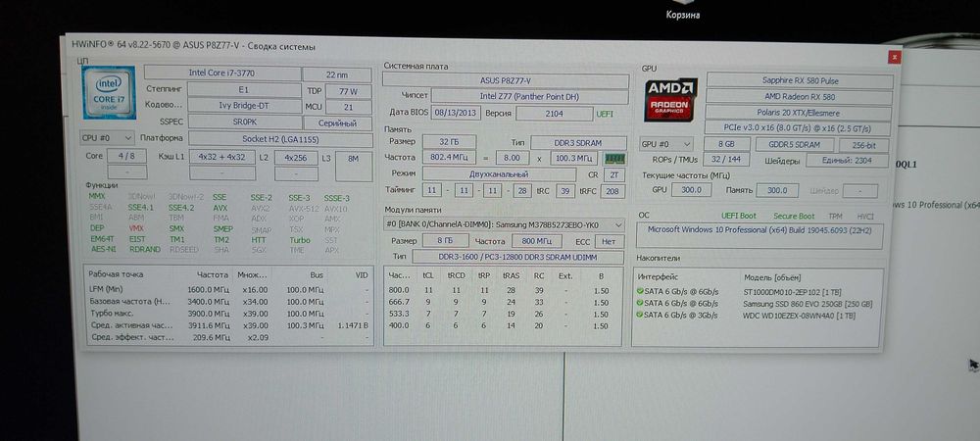Click the Турбо макс. operating point row
Image resolution: width=980 pixels, height=441 pixels.
(229, 313)
